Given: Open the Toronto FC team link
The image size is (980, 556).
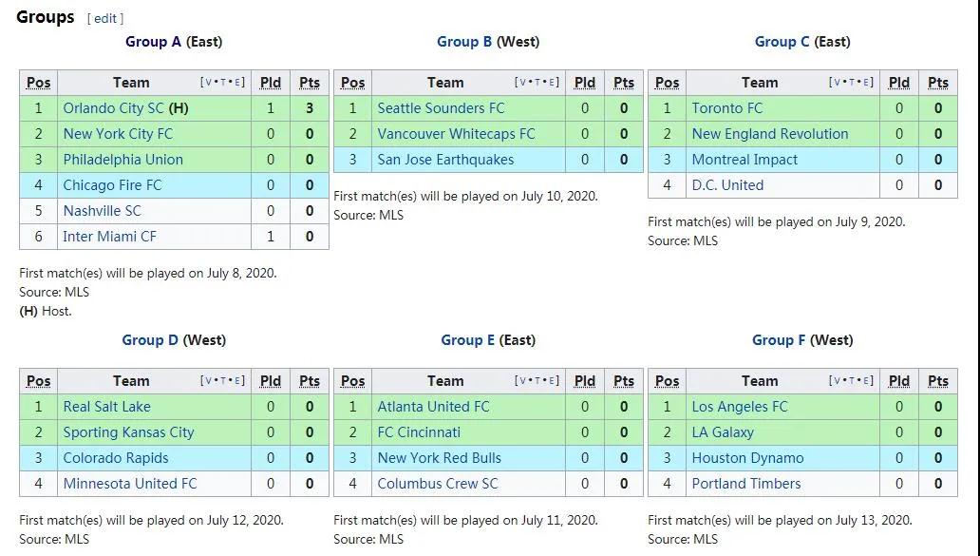Looking at the screenshot, I should click(726, 108).
